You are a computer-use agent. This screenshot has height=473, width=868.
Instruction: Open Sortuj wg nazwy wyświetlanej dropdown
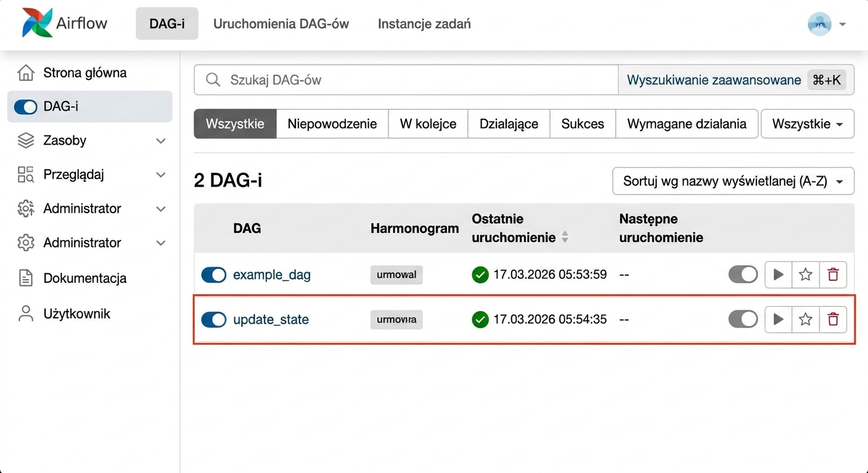pyautogui.click(x=733, y=182)
